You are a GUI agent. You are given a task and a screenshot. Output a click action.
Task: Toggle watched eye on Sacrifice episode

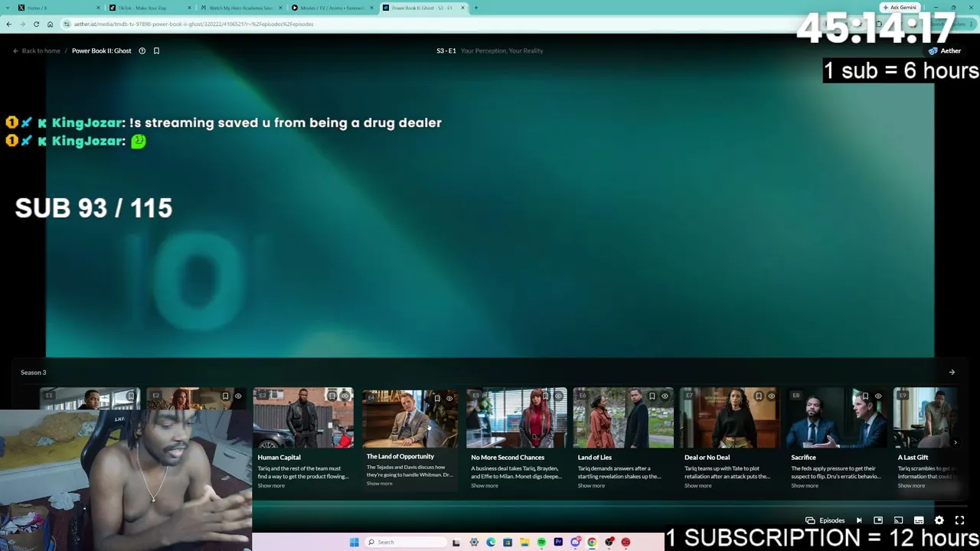[x=878, y=396]
